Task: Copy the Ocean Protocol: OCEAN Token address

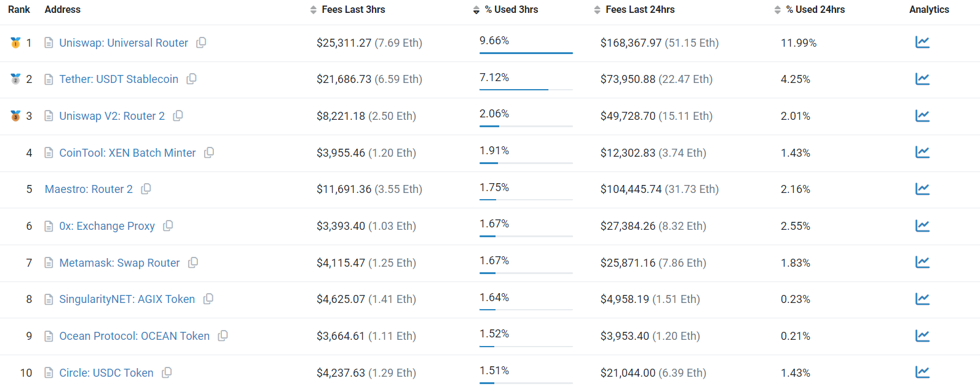Action: [x=223, y=336]
